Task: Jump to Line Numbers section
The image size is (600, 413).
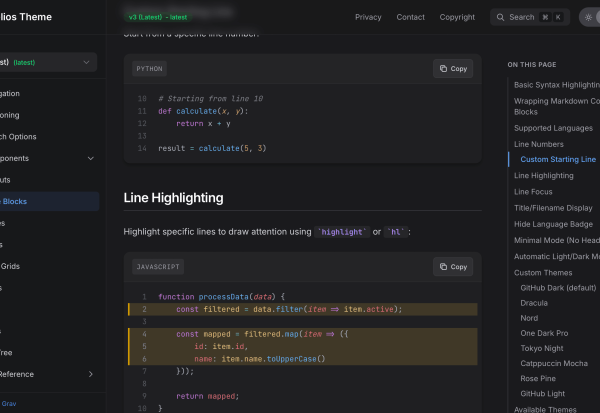Action: [x=538, y=144]
